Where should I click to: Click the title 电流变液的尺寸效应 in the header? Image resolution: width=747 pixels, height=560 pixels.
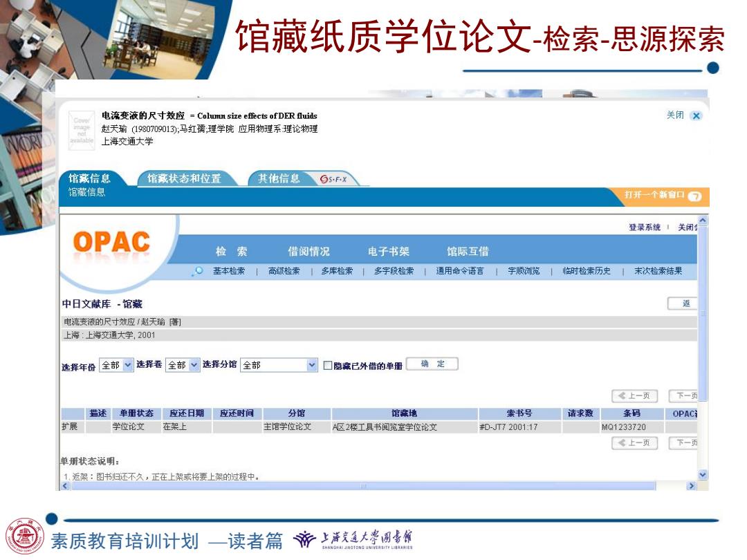click(x=143, y=115)
